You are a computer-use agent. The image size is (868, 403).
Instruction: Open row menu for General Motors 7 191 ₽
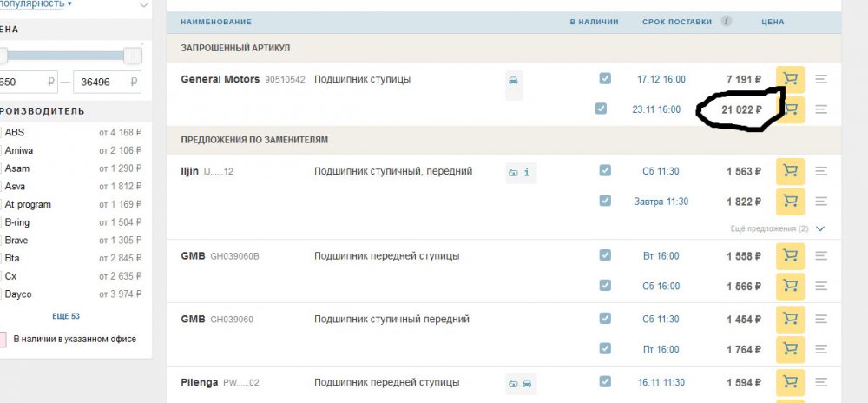click(x=821, y=79)
